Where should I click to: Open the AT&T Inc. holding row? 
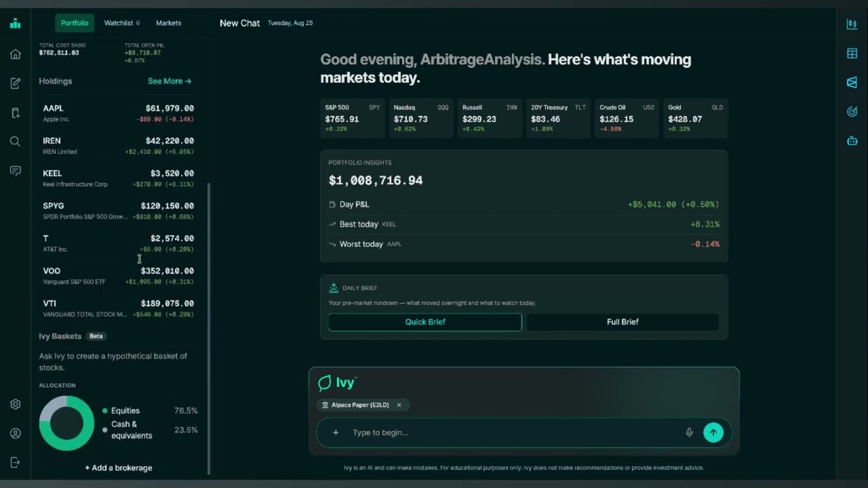(x=118, y=243)
